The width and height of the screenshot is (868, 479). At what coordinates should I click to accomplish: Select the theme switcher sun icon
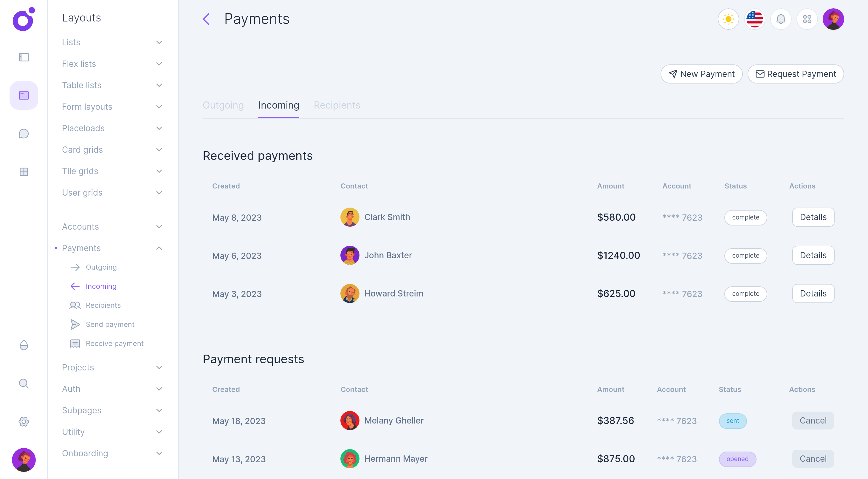(728, 19)
